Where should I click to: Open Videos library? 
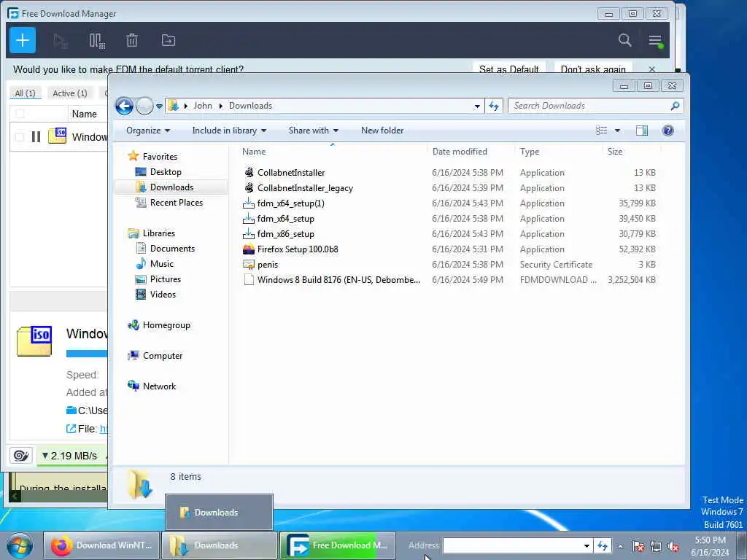[x=163, y=295]
